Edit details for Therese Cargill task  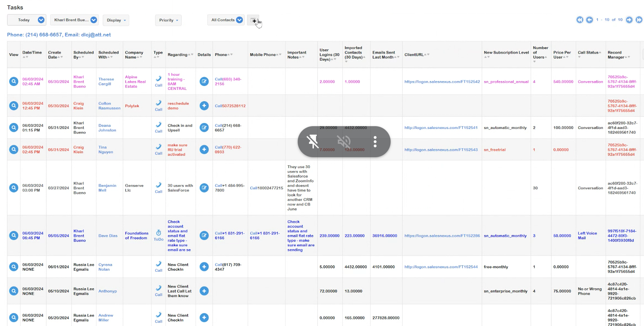pos(204,81)
